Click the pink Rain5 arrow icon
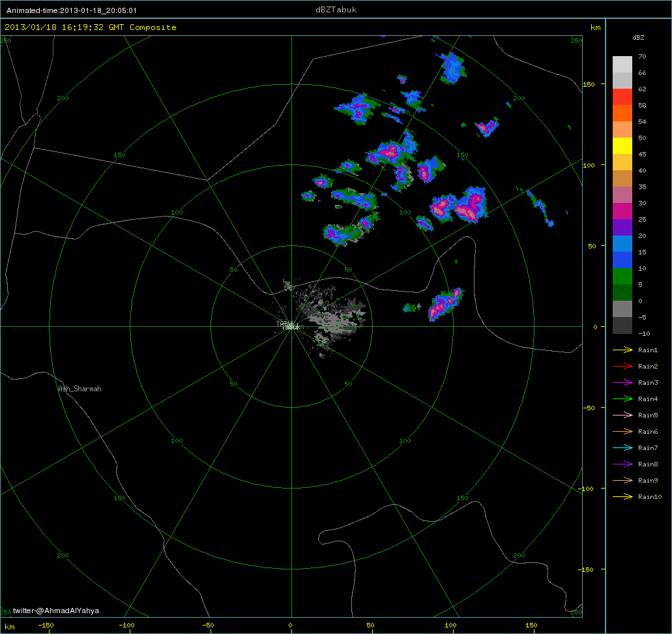 pos(622,415)
